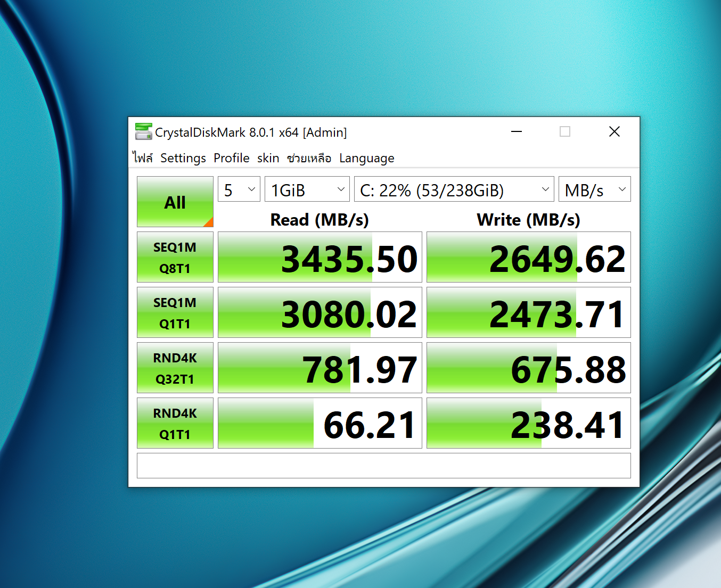The width and height of the screenshot is (721, 588).
Task: Click the empty comment field at the bottom
Action: point(384,466)
